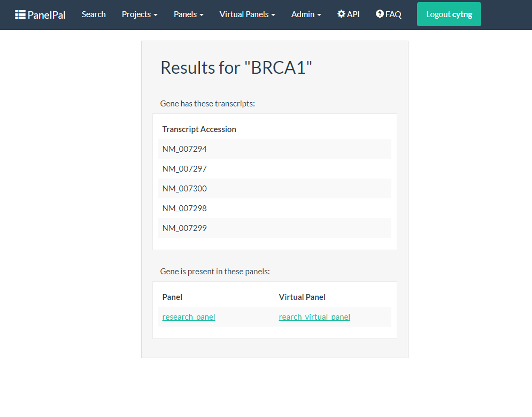Click the gear icon beside API
This screenshot has height=417, width=532.
tap(341, 14)
